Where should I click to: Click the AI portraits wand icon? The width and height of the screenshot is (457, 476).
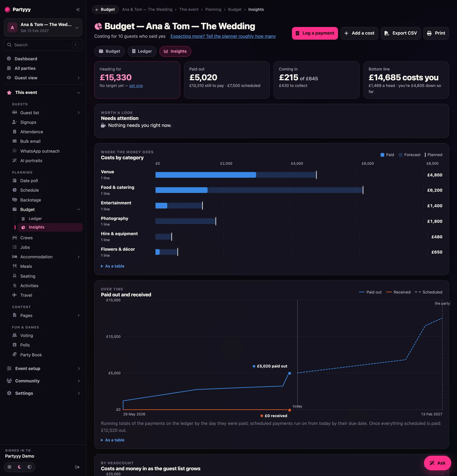point(15,160)
